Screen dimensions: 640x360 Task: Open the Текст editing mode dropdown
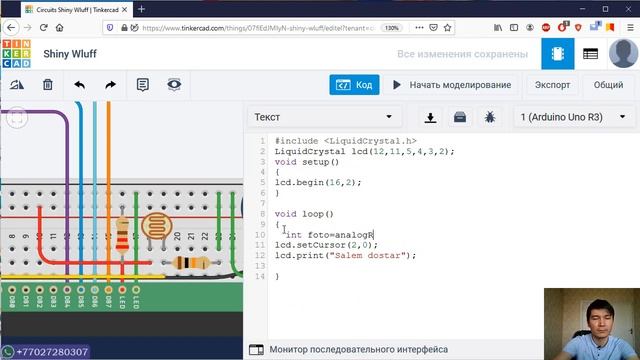click(x=324, y=117)
